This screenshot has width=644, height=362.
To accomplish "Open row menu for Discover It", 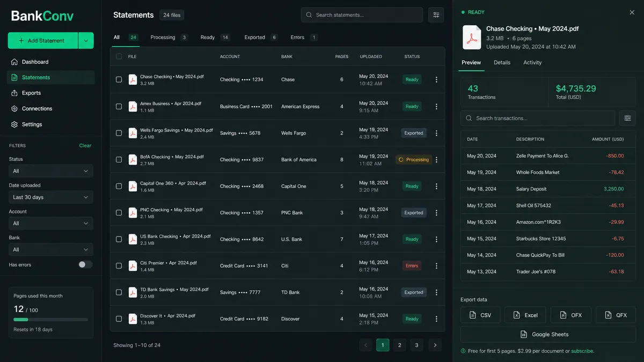I will pyautogui.click(x=436, y=319).
